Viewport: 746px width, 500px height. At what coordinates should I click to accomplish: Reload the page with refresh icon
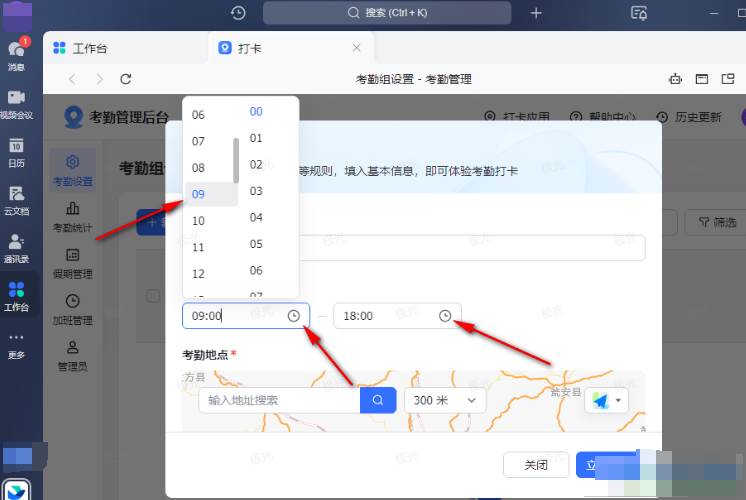pos(126,79)
